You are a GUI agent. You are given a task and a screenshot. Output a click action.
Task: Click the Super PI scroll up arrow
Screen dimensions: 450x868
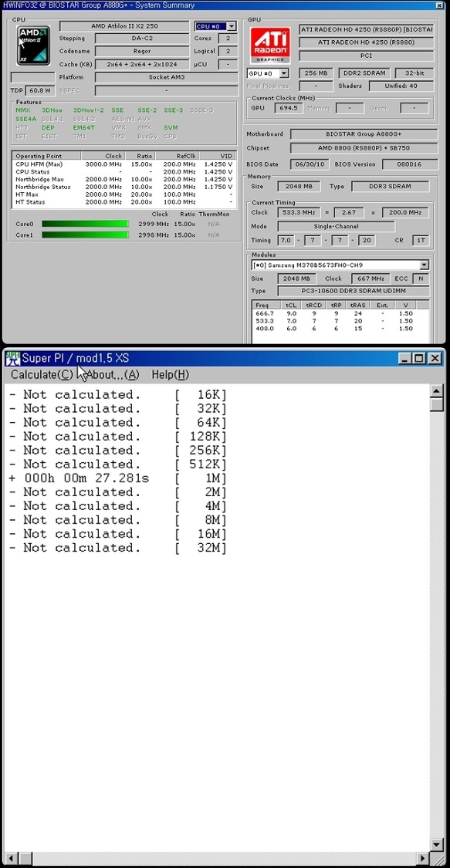(x=437, y=391)
